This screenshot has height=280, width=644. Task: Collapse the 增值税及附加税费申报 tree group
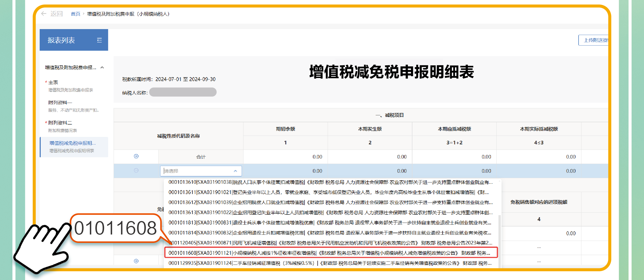(x=102, y=67)
